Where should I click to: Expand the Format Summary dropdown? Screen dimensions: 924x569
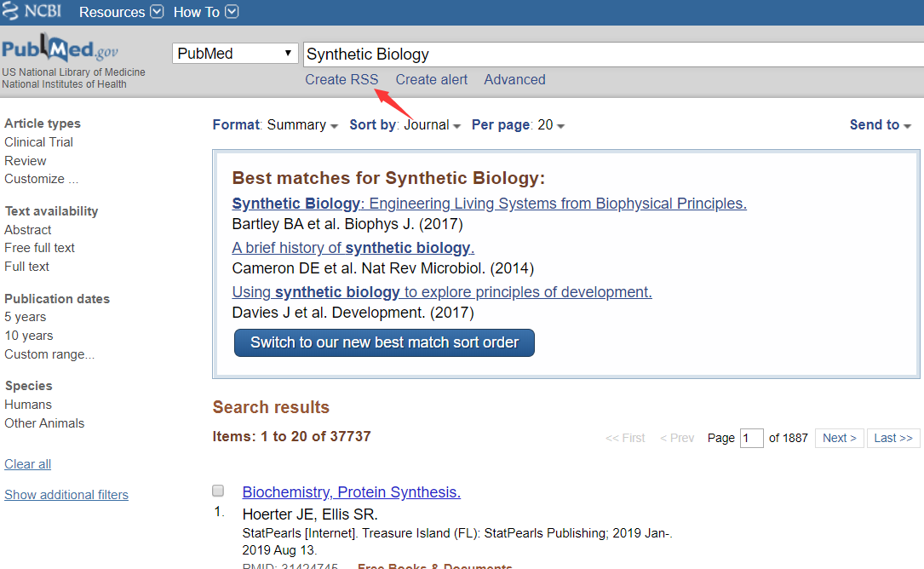pyautogui.click(x=275, y=125)
